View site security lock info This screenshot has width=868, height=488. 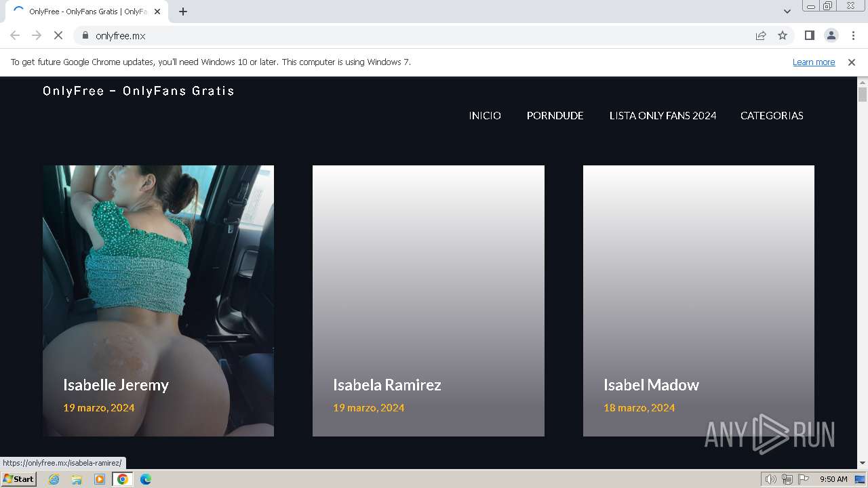tap(85, 35)
